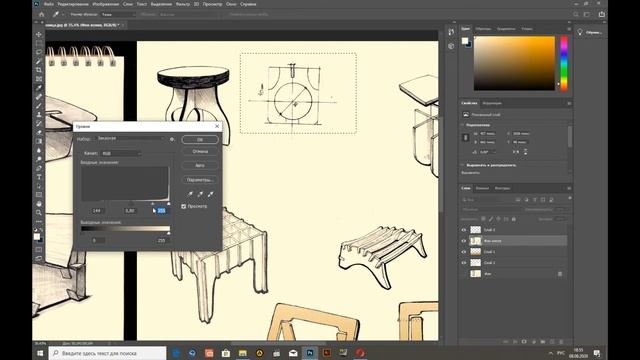
Task: Toggle visibility of the selected highlighted layer
Action: pos(464,241)
